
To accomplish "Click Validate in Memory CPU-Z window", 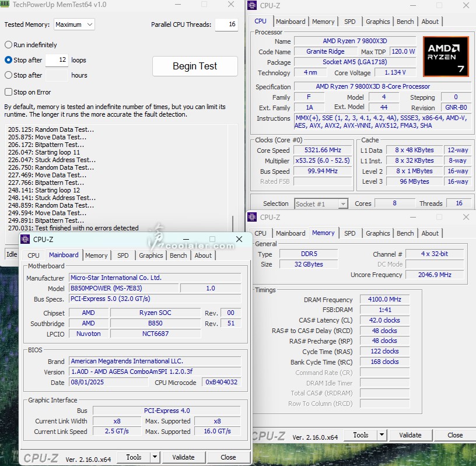I will click(x=410, y=435).
